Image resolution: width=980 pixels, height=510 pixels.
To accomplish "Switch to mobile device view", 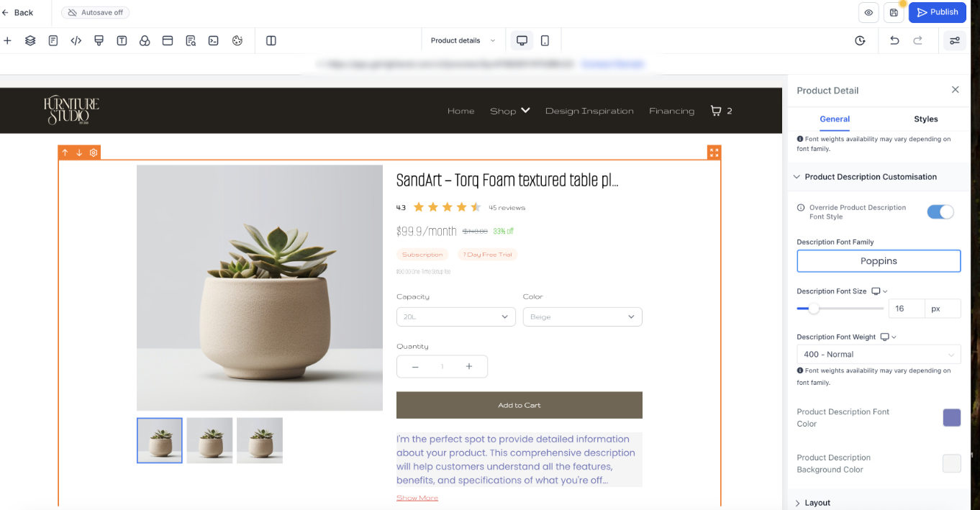I will click(x=545, y=41).
